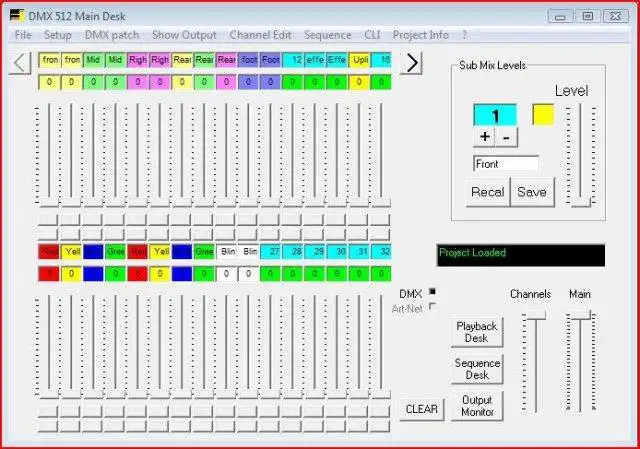Viewport: 640px width, 449px height.
Task: Click the fader handle for the Upli channel
Action: coord(359,202)
